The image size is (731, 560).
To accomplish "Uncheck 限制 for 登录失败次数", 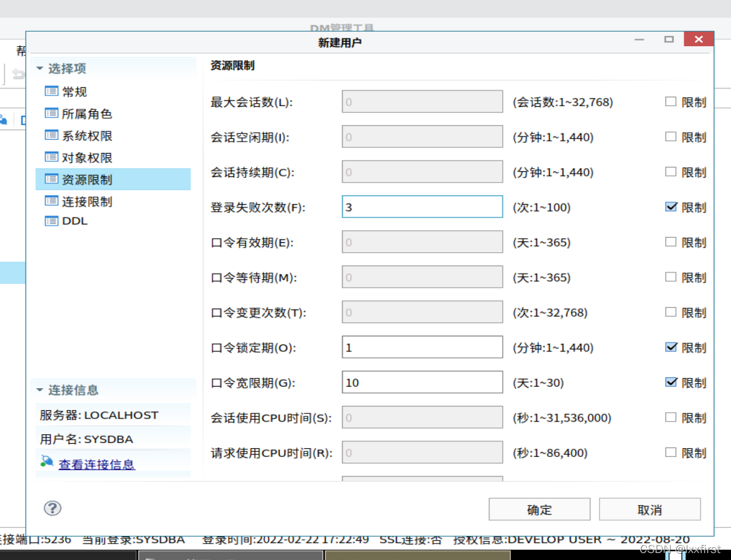I will point(672,207).
